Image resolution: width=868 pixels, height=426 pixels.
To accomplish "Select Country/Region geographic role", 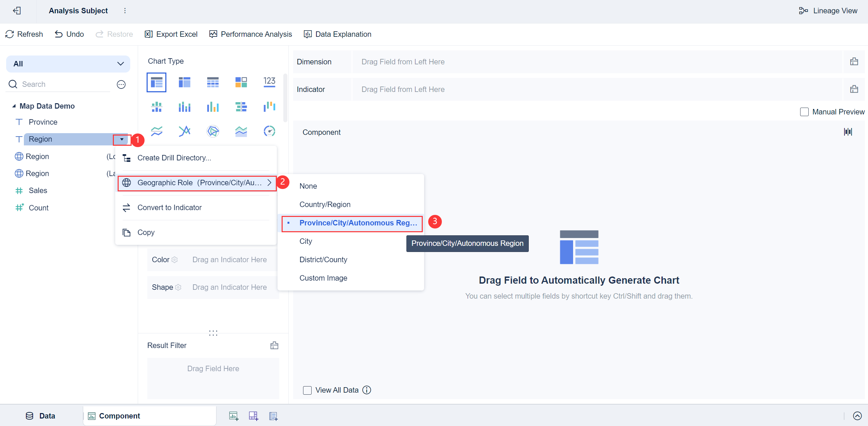I will (351, 204).
